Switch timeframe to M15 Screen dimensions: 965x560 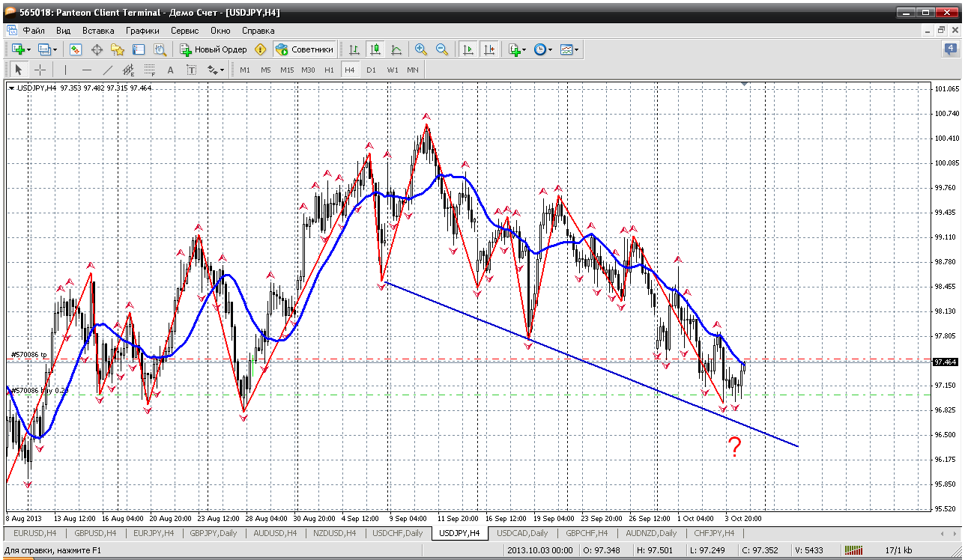click(x=287, y=70)
